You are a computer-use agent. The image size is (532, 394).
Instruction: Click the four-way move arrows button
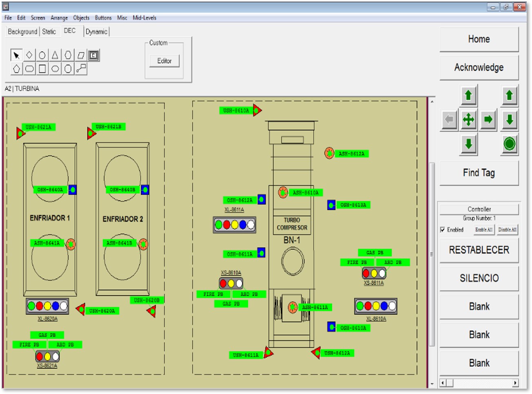click(x=468, y=120)
